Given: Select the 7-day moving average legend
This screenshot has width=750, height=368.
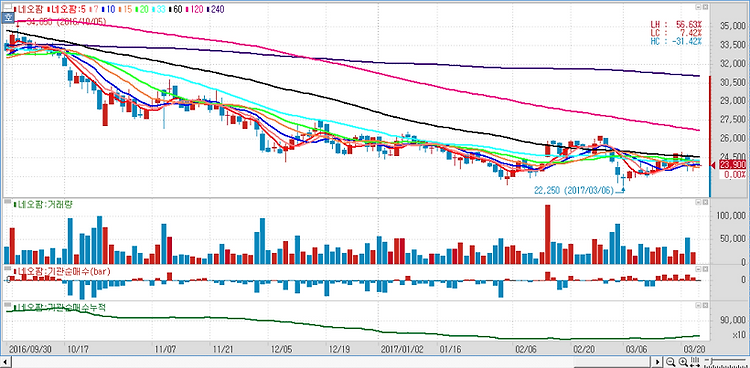Looking at the screenshot, I should 94,9.
